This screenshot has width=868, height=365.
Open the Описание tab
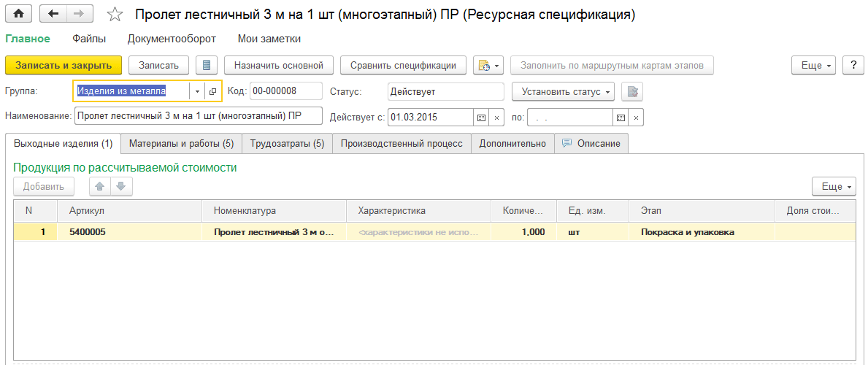click(x=591, y=144)
